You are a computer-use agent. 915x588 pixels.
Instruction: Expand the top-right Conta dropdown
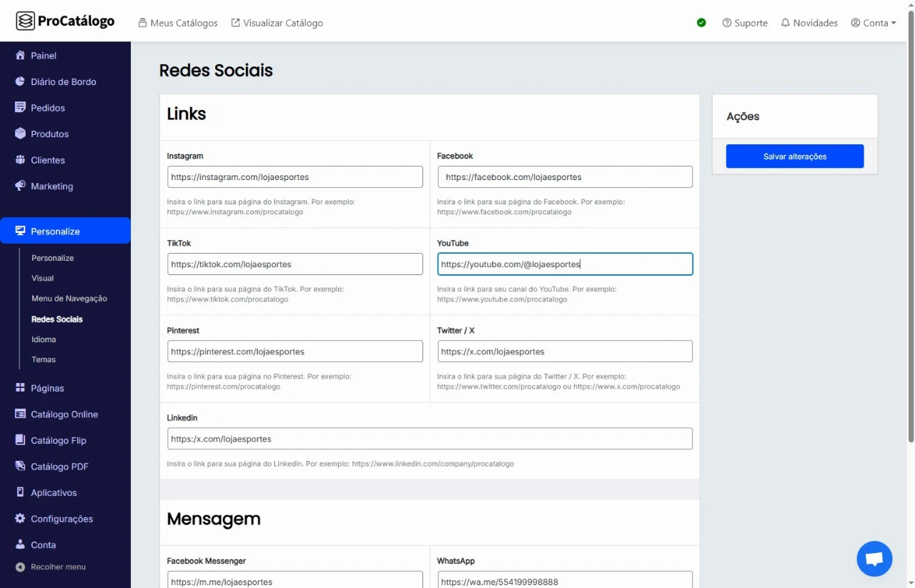click(x=874, y=23)
